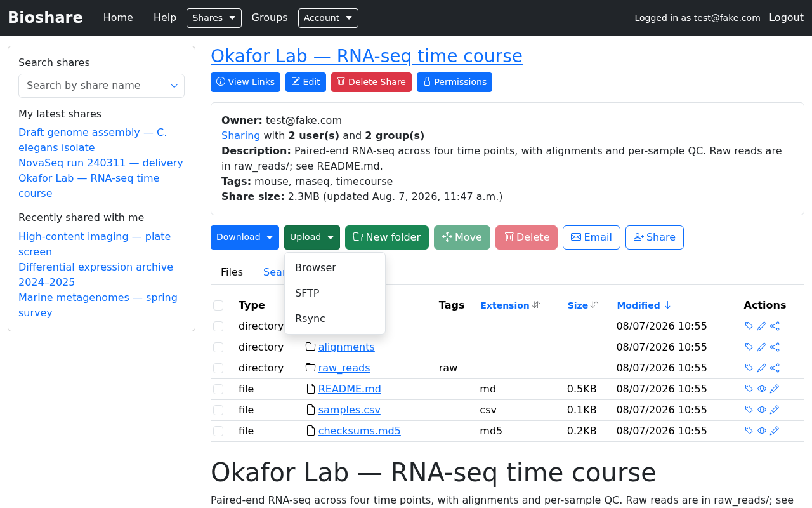Open the Shares dropdown in navbar
The image size is (812, 508).
coord(214,18)
